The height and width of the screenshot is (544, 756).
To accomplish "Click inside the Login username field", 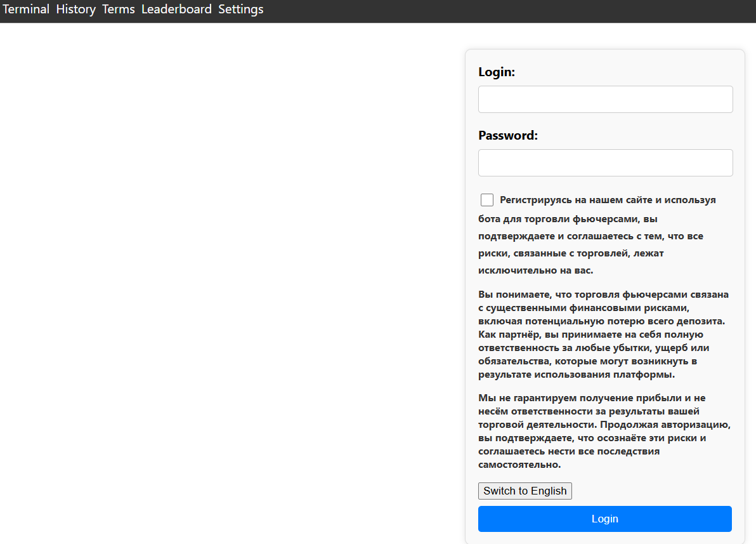I will tap(604, 99).
